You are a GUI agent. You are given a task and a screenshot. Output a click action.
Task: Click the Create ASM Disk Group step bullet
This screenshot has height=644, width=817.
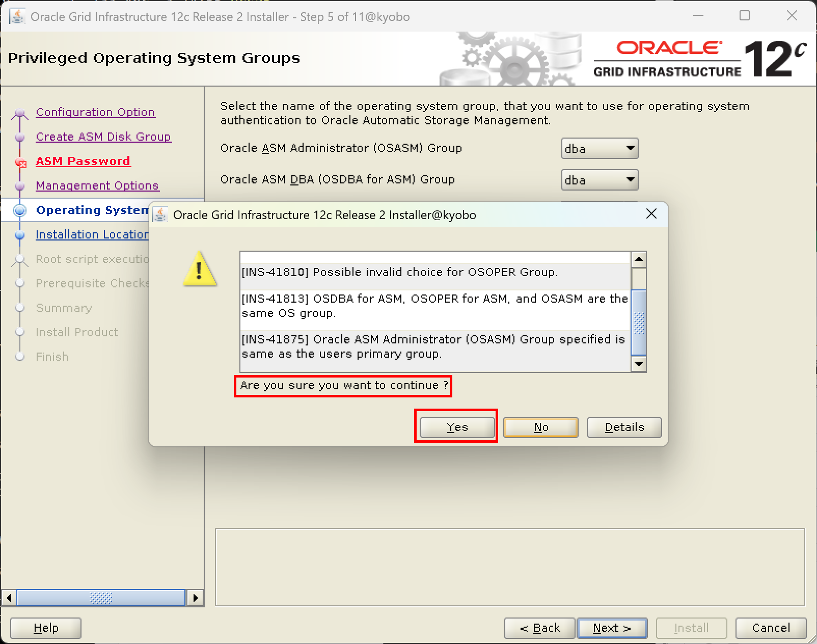[x=20, y=137]
